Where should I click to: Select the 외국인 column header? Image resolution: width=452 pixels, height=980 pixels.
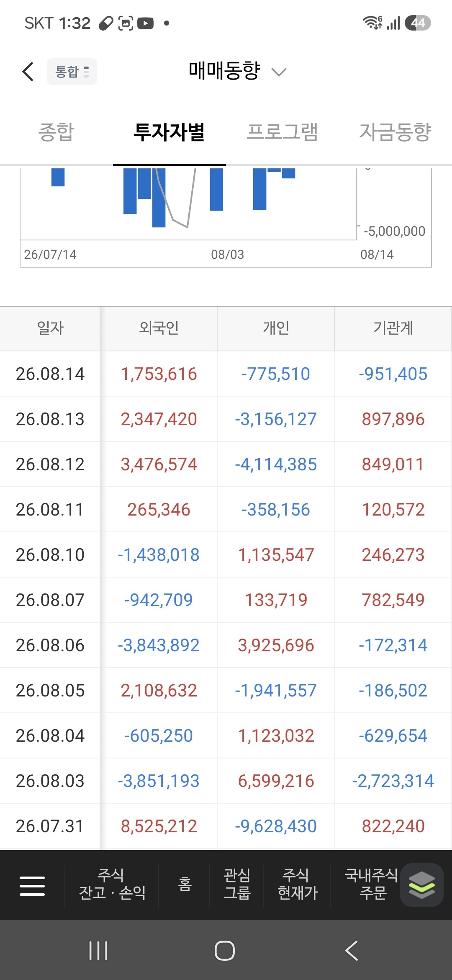(x=159, y=328)
